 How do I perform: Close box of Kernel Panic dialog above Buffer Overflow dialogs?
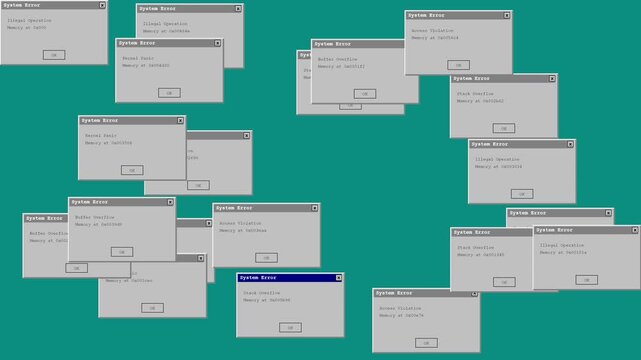pos(180,121)
